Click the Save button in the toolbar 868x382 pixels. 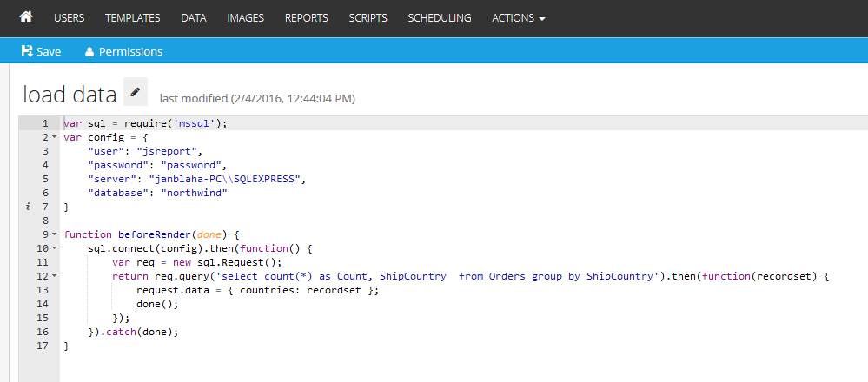pyautogui.click(x=41, y=51)
